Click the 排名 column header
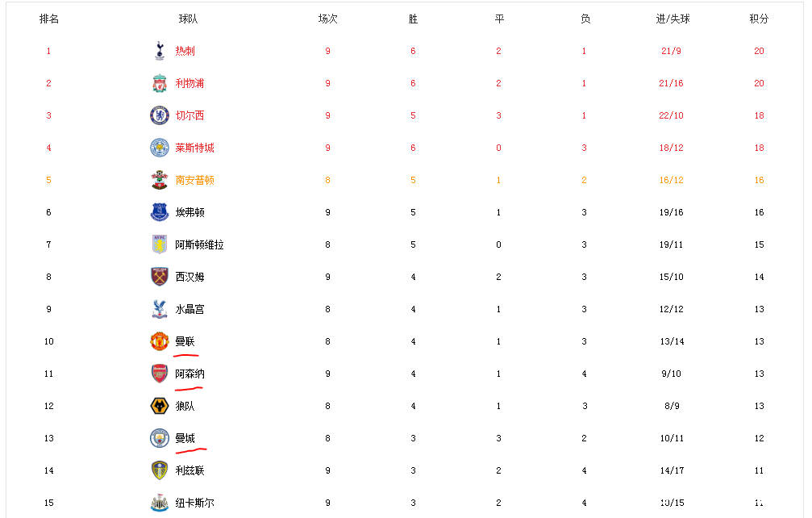This screenshot has height=518, width=812. coord(48,19)
